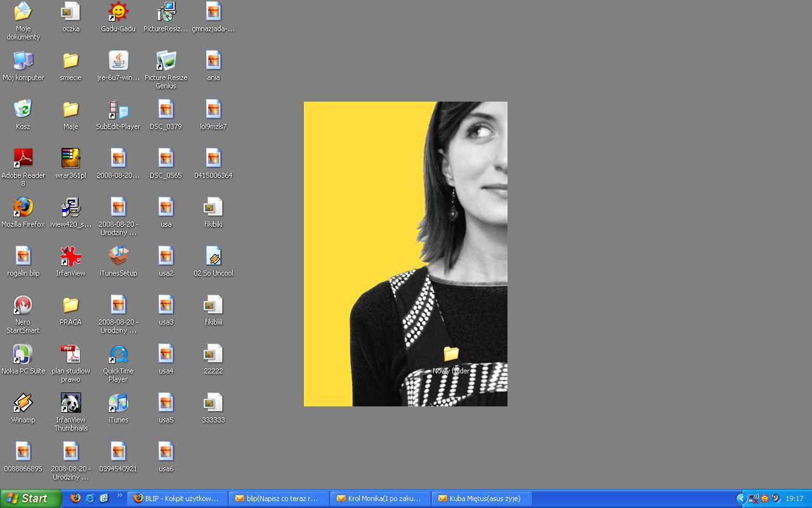Screen dimensions: 812x508
Task: Click the Start button
Action: (x=30, y=498)
